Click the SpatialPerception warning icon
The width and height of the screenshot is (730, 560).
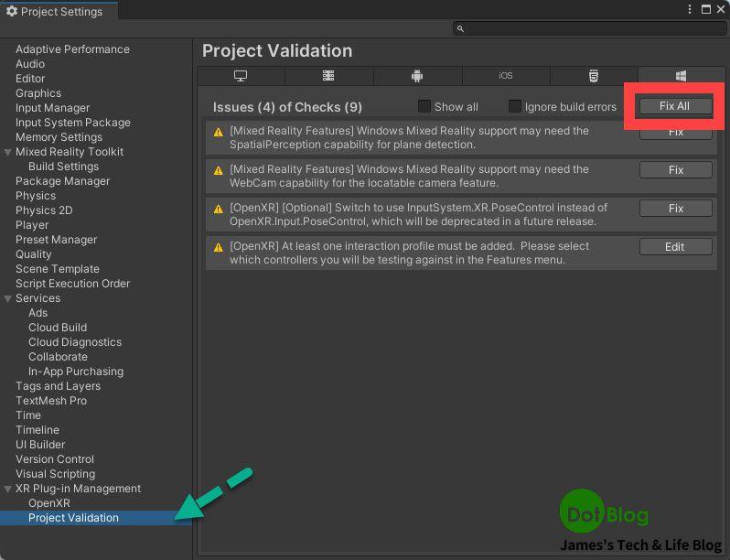tap(219, 133)
